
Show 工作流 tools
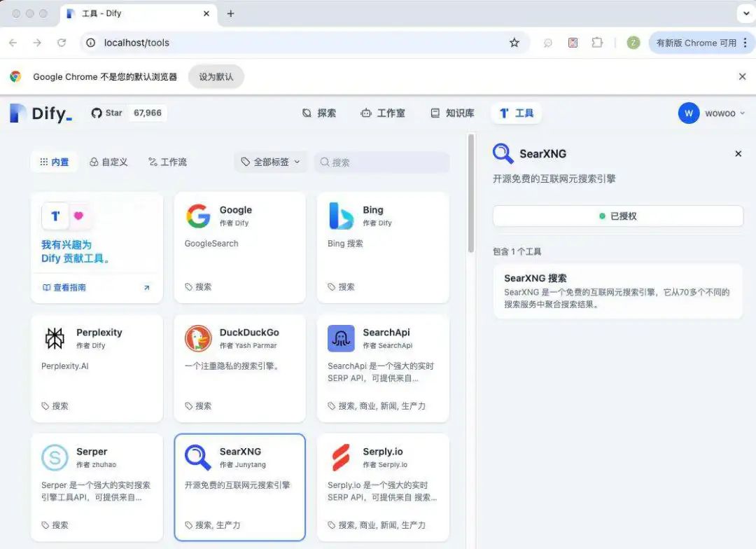(167, 162)
